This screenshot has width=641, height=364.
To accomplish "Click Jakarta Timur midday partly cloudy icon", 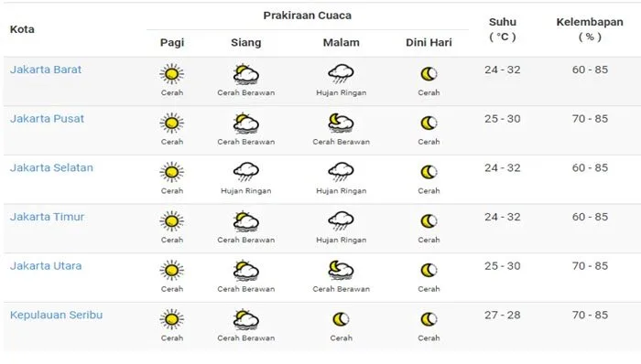I will tap(246, 220).
